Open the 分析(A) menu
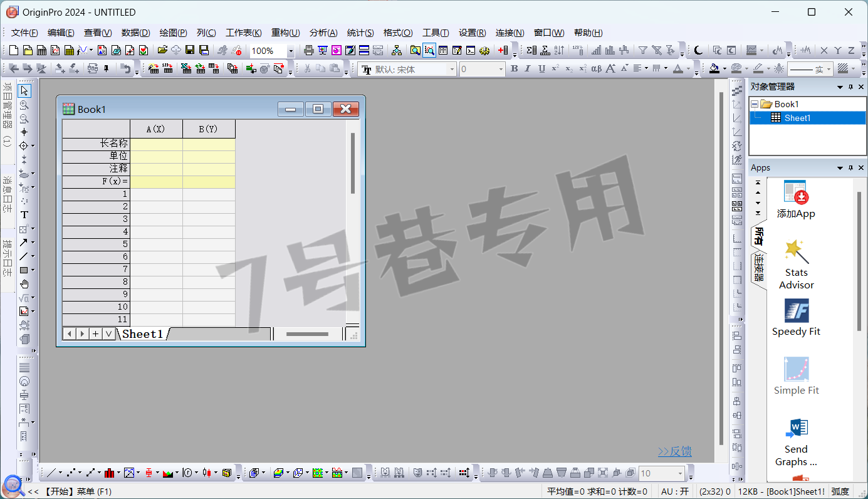Image resolution: width=868 pixels, height=499 pixels. pos(323,33)
